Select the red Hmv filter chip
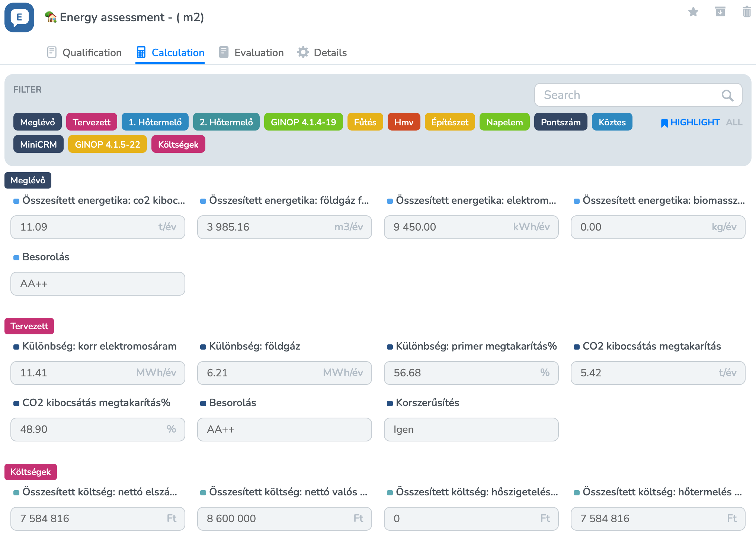Image resolution: width=756 pixels, height=540 pixels. click(404, 122)
